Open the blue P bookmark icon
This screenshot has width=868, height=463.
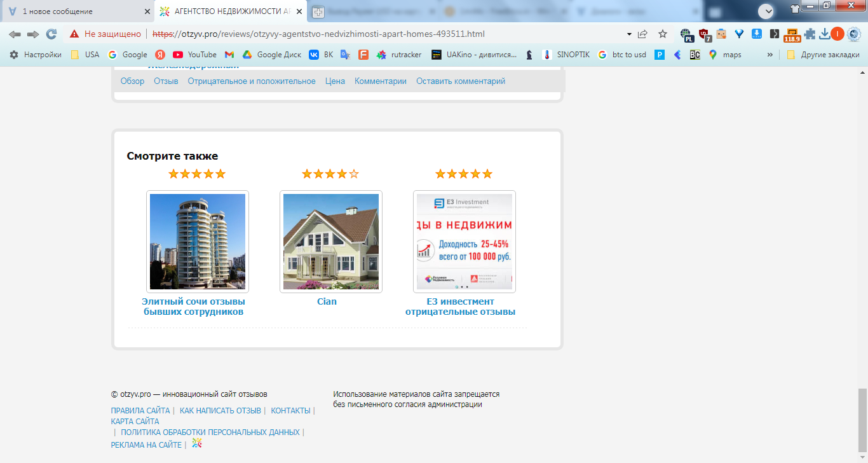[660, 55]
